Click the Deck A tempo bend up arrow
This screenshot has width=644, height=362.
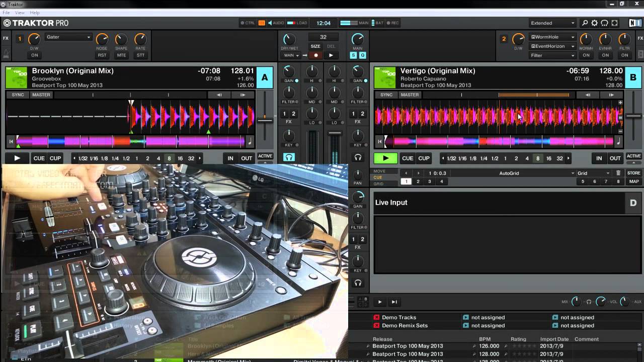243,95
